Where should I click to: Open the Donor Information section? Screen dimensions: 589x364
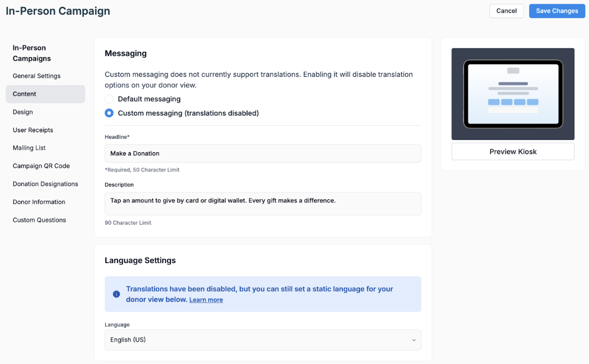[39, 202]
